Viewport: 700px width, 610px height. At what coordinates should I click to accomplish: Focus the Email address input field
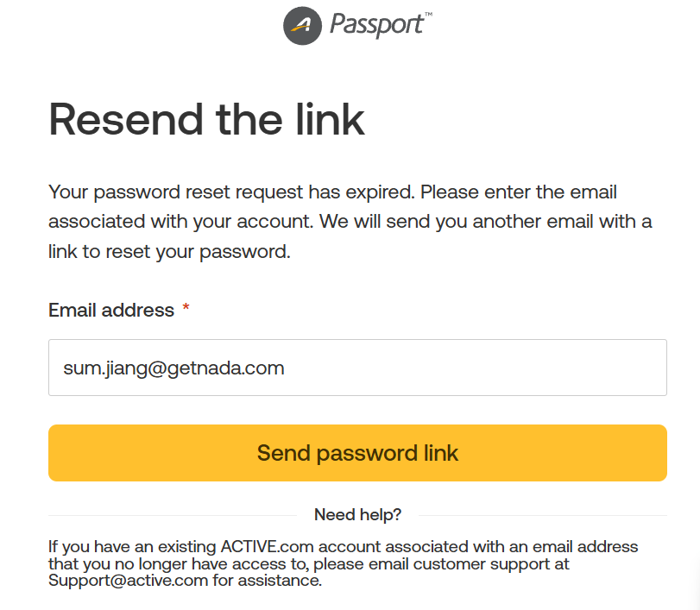pos(357,368)
